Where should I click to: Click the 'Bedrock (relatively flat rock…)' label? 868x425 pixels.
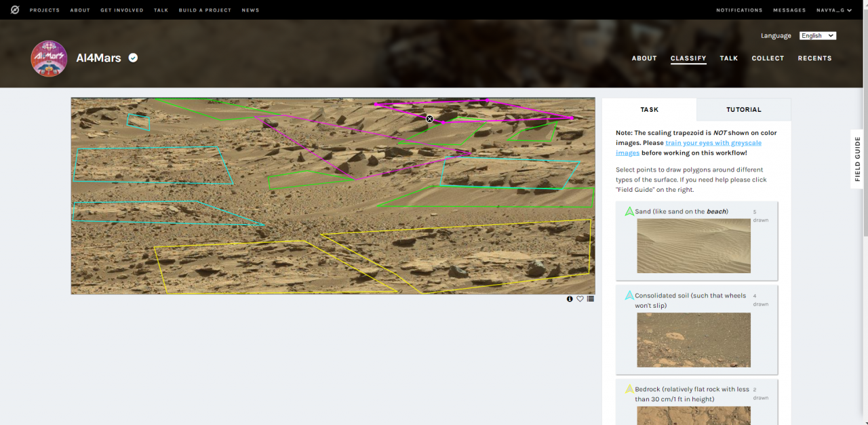692,394
